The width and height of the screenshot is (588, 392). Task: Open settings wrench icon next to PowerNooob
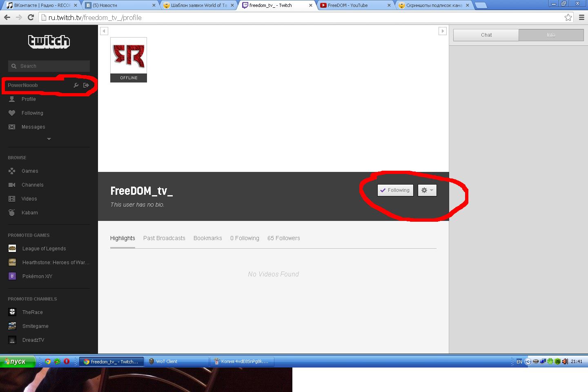(76, 85)
